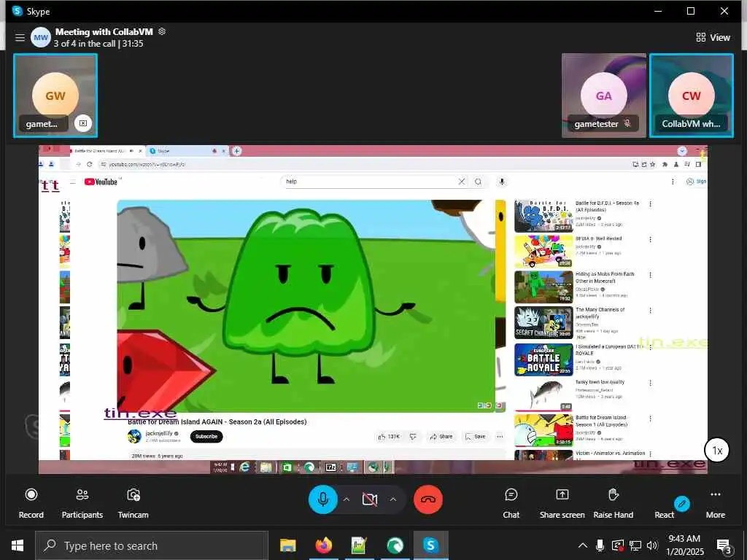Click the taskbar clock showing 9:43 AM
747x560 pixels.
684,545
